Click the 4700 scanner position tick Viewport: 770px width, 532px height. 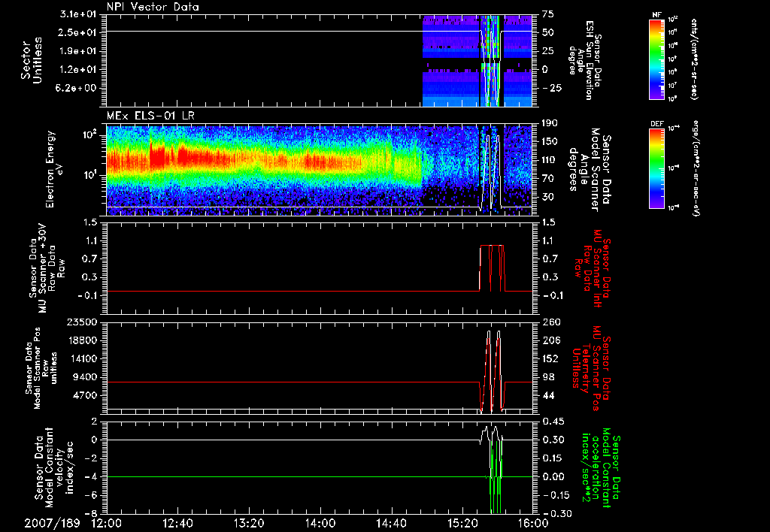(x=85, y=395)
